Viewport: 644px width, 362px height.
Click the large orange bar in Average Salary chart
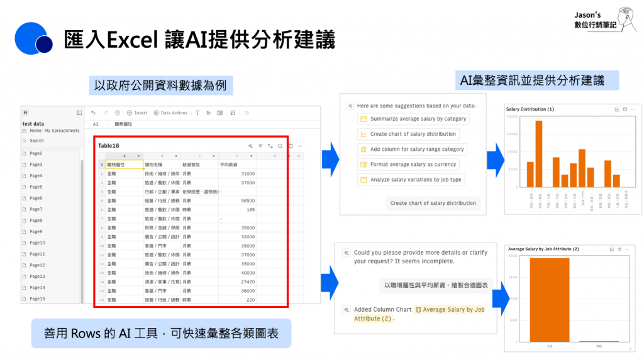[x=550, y=300]
